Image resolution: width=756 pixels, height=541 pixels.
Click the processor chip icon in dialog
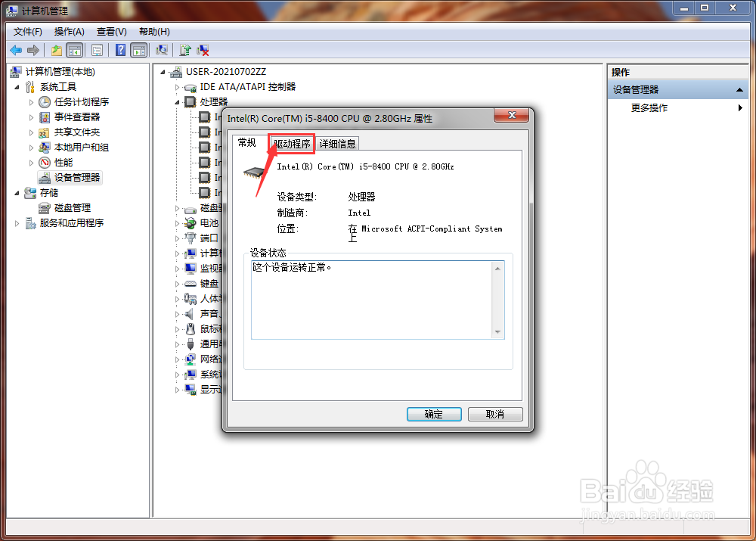pyautogui.click(x=255, y=172)
